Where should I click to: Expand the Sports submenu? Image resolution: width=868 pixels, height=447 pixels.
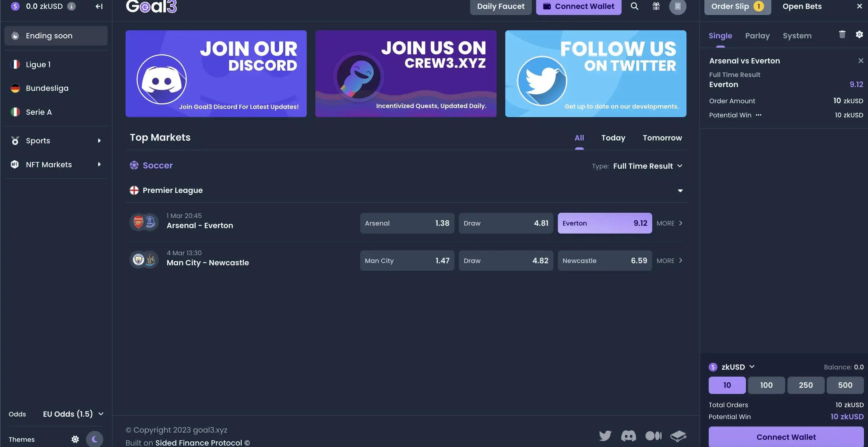(56, 140)
